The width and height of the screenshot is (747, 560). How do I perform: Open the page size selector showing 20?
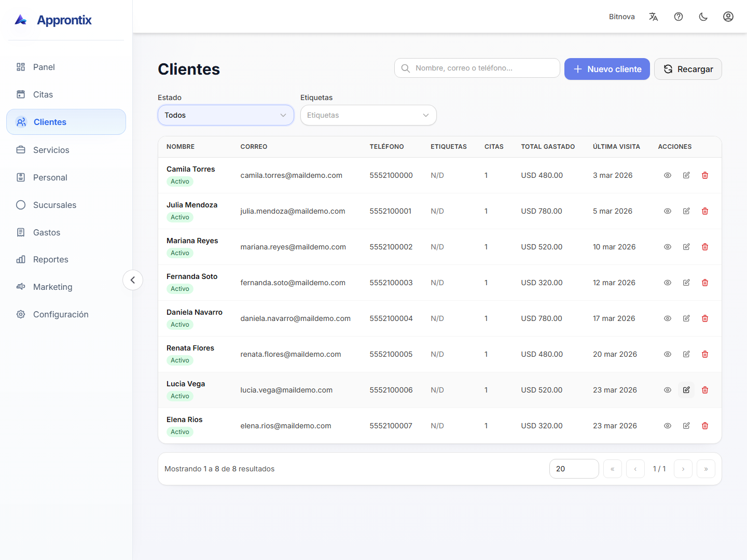click(574, 469)
